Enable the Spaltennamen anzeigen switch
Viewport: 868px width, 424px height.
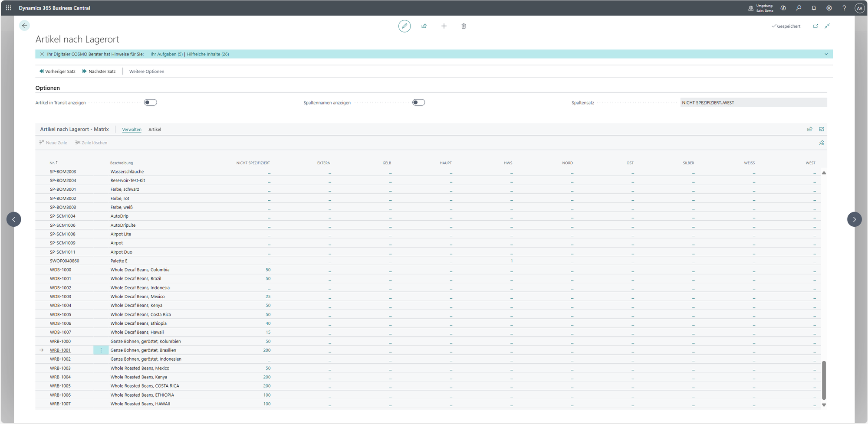point(418,102)
